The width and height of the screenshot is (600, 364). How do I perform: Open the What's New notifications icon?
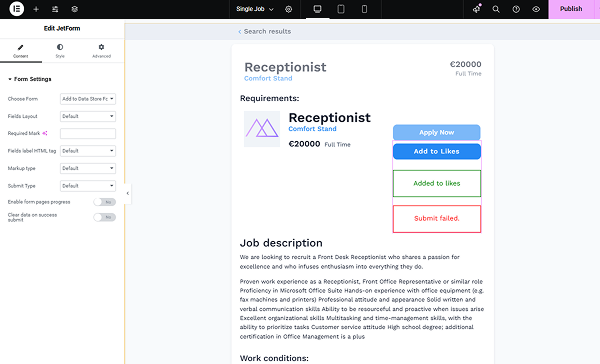click(476, 9)
